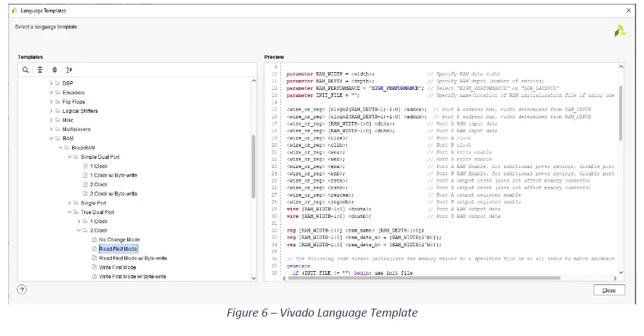644x336 pixels.
Task: Select 1 Clock w/ Byte-write template
Action: pos(114,175)
